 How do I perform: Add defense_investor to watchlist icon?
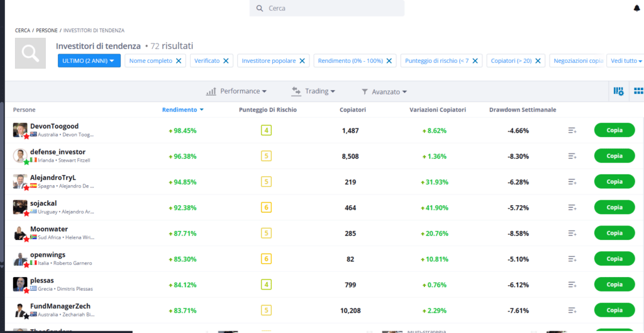572,156
